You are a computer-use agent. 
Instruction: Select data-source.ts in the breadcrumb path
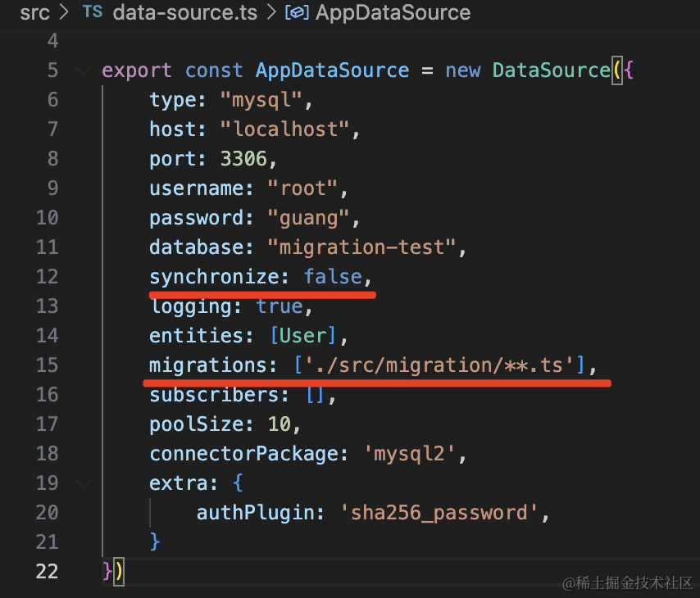click(x=184, y=13)
